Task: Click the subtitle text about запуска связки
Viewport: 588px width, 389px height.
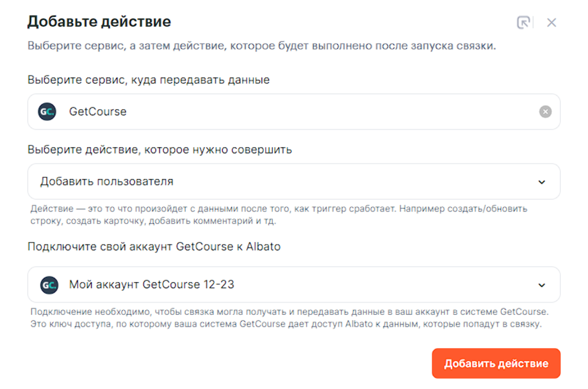Action: coord(261,47)
